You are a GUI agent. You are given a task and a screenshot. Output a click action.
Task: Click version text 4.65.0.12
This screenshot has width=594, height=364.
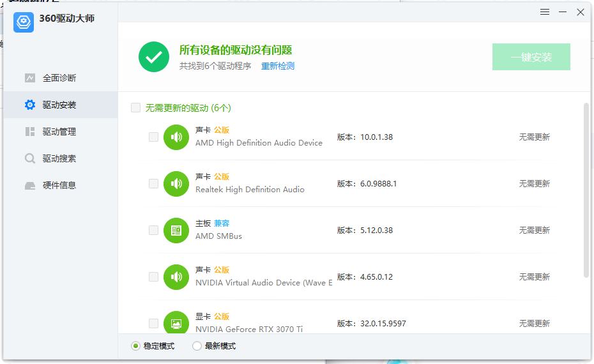click(x=376, y=277)
